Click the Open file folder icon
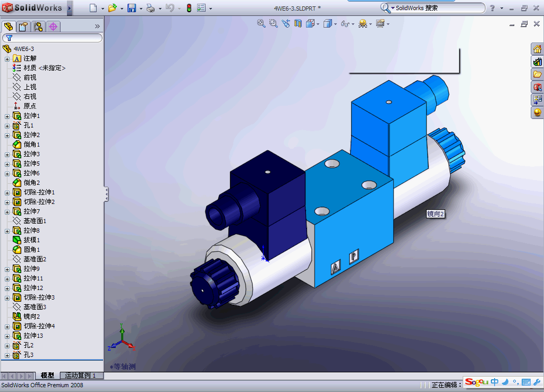This screenshot has width=544, height=392. click(113, 8)
